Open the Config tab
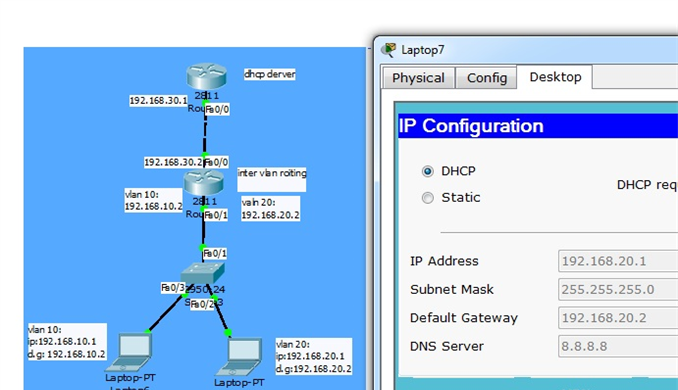The width and height of the screenshot is (678, 390). click(486, 78)
